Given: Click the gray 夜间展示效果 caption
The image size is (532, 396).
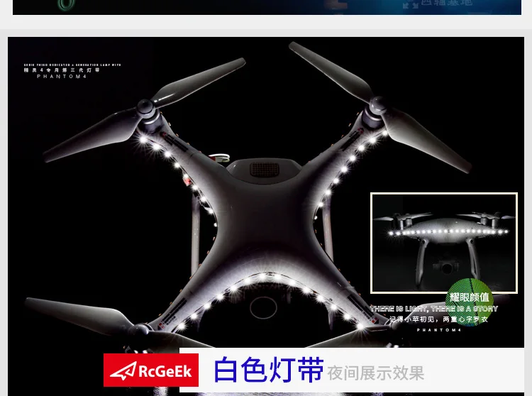Looking at the screenshot, I should point(375,373).
